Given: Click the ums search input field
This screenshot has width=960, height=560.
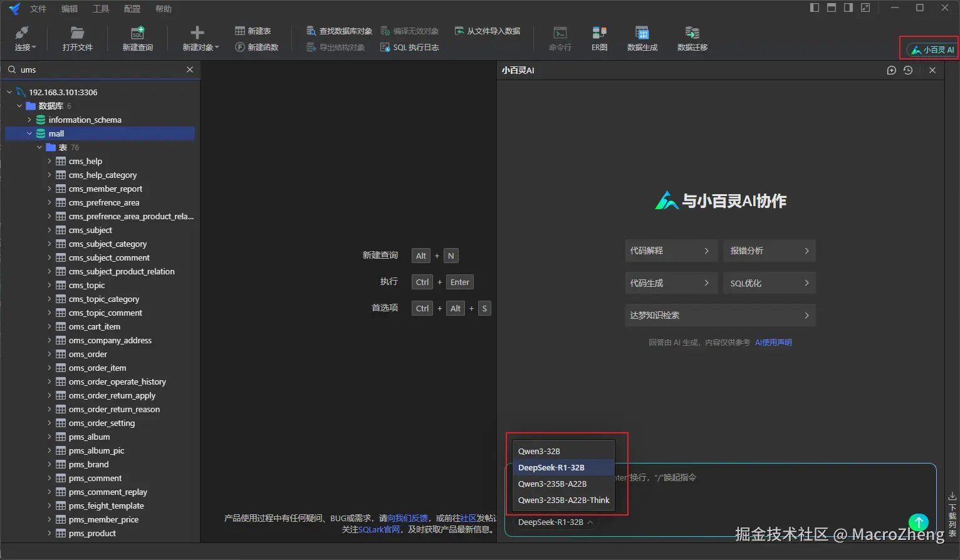Looking at the screenshot, I should [x=100, y=70].
